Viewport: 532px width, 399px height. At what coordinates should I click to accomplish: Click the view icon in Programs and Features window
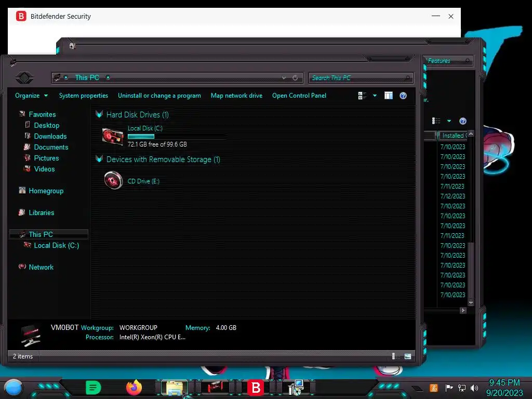coord(436,121)
